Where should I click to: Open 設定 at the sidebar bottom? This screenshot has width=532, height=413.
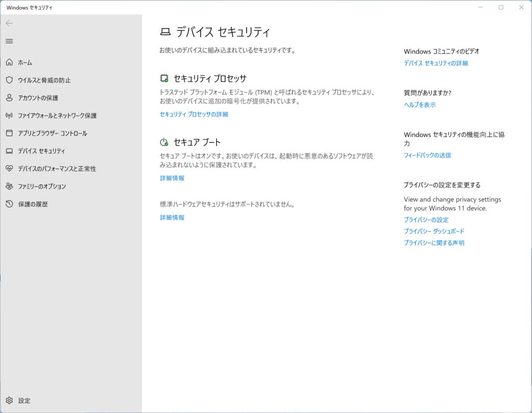pyautogui.click(x=71, y=401)
